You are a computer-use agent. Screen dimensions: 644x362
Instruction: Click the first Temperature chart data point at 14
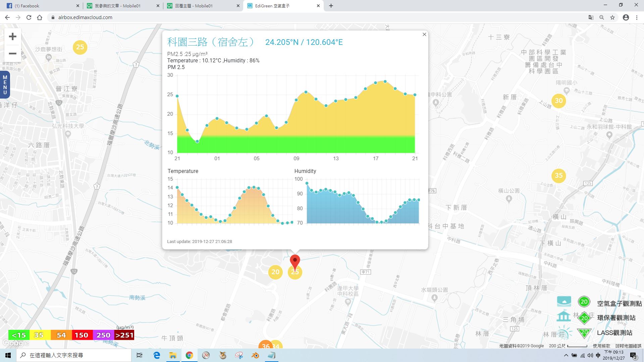177,187
